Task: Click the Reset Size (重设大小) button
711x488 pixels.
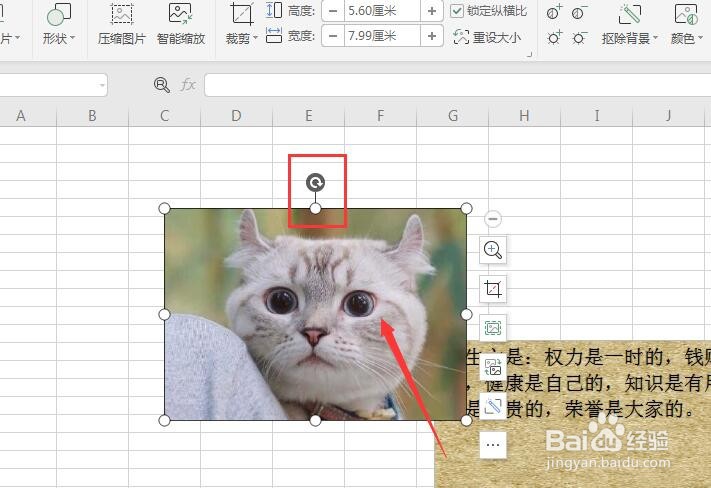Action: click(487, 37)
